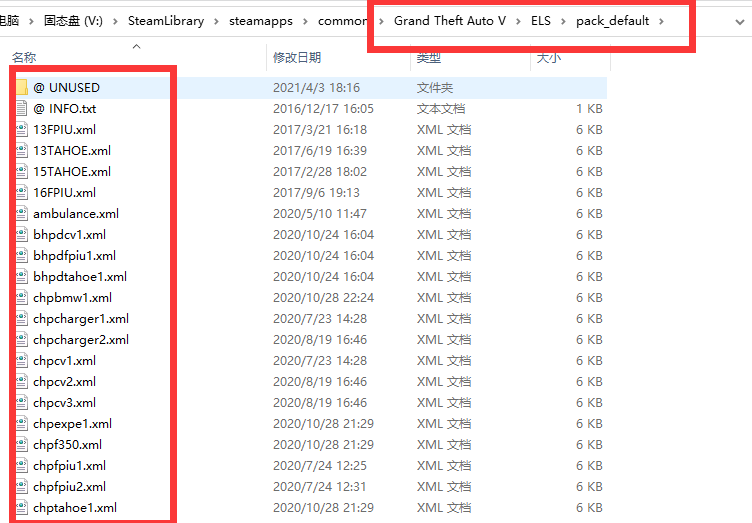Click the 1 KB size cell

tap(589, 109)
